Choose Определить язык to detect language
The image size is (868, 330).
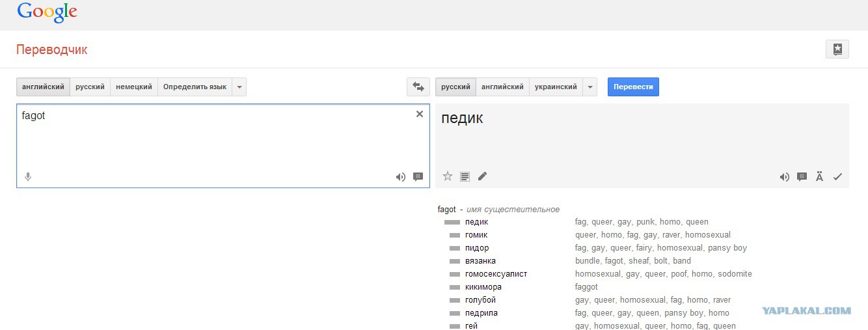coord(195,87)
